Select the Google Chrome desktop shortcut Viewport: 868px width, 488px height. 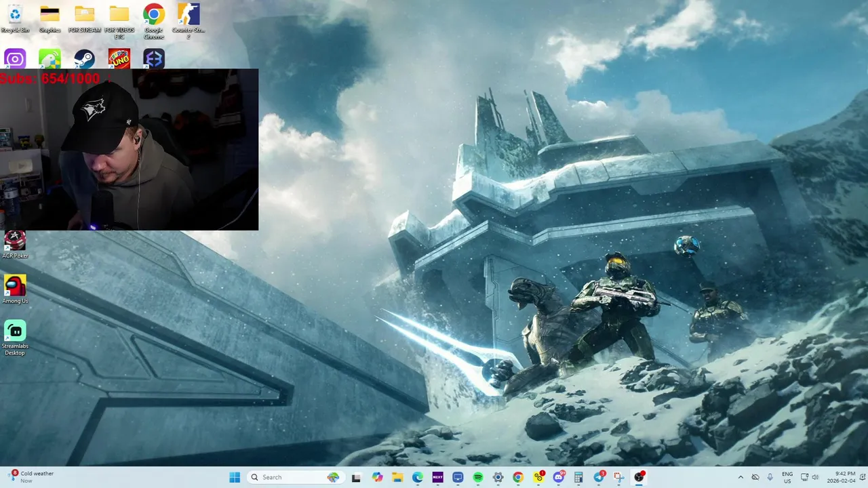pyautogui.click(x=154, y=22)
